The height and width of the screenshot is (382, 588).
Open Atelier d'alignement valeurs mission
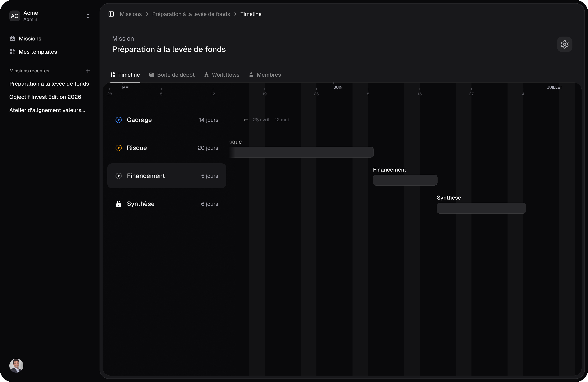coord(47,110)
